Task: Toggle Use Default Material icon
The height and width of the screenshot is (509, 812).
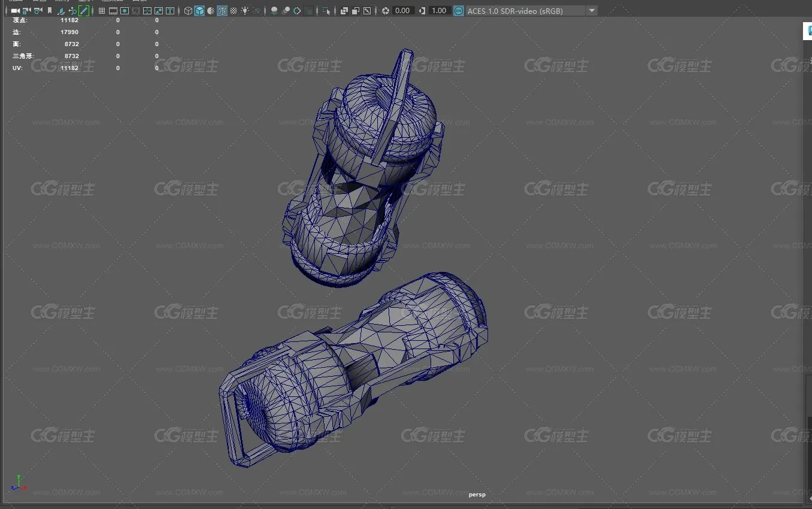Action: pyautogui.click(x=210, y=11)
